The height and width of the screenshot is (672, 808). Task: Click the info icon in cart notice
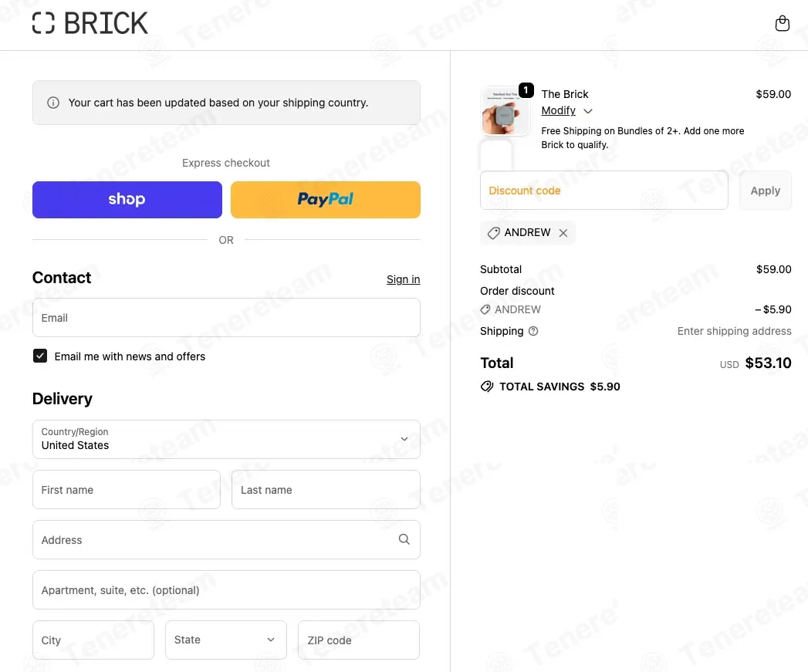[53, 103]
